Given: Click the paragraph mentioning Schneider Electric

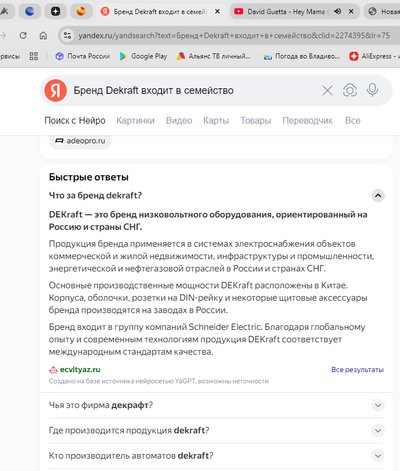Looking at the screenshot, I should coord(207,339).
